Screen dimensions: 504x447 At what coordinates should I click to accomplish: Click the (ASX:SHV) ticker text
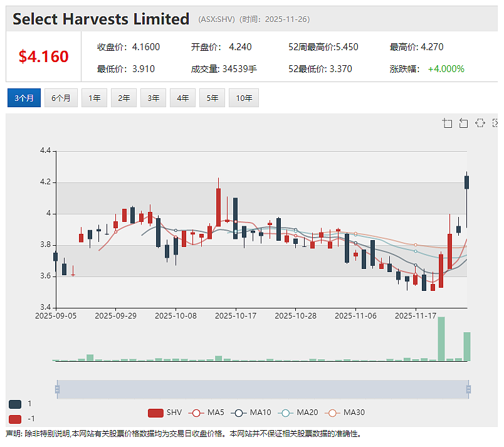click(x=217, y=19)
